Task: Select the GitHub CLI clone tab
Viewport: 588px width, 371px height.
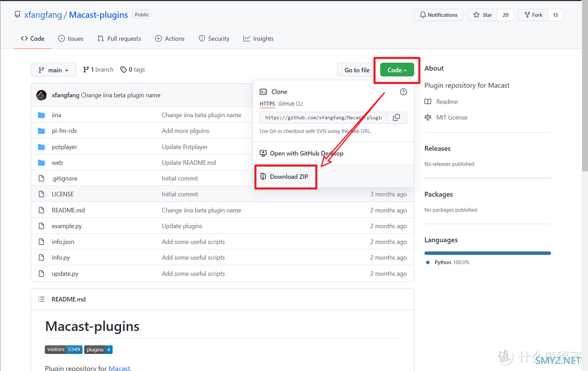Action: 291,104
